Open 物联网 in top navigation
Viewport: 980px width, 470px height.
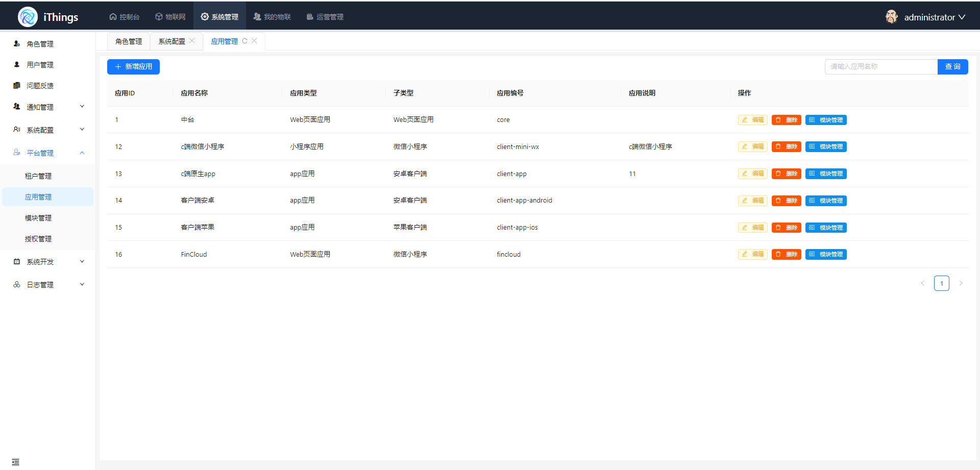170,17
